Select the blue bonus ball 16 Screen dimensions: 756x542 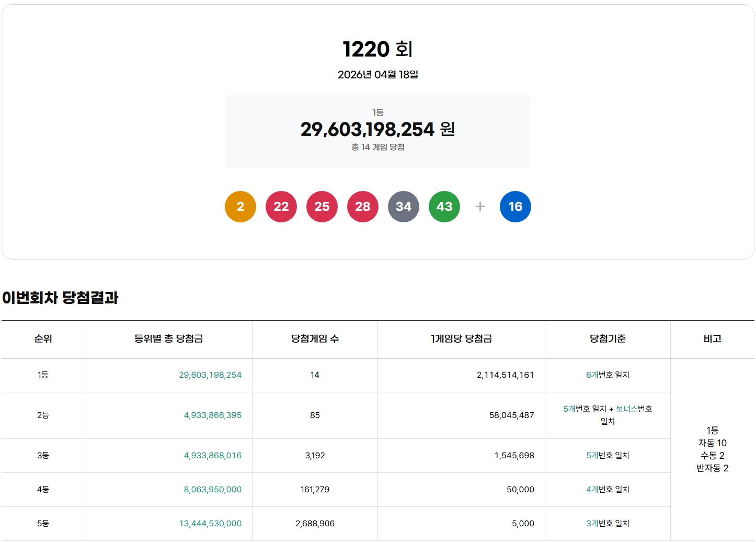click(x=516, y=207)
